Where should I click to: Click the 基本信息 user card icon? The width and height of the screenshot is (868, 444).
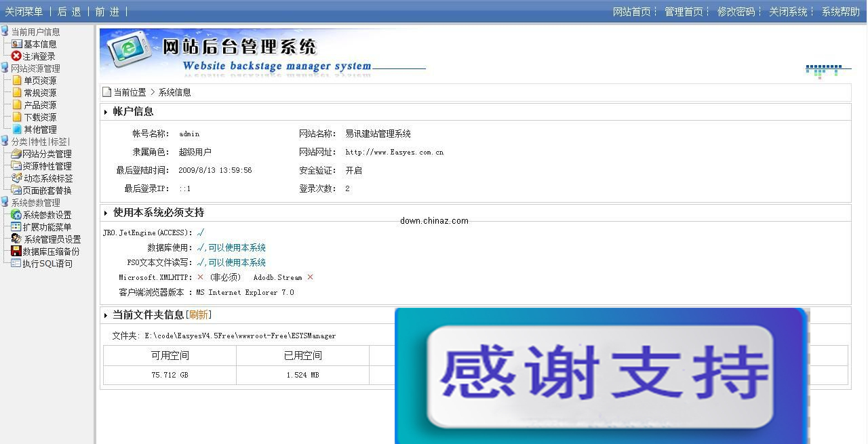click(17, 44)
